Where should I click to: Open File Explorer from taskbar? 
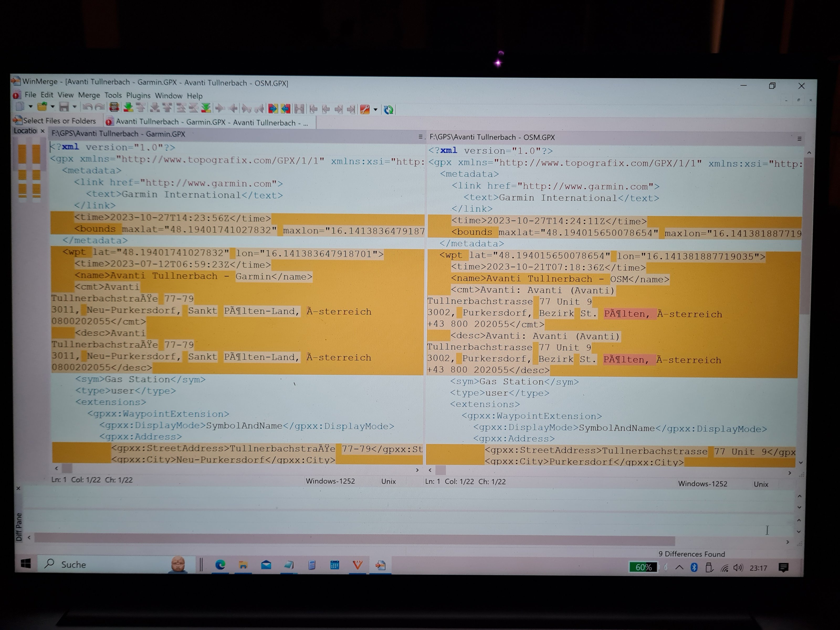coord(243,565)
